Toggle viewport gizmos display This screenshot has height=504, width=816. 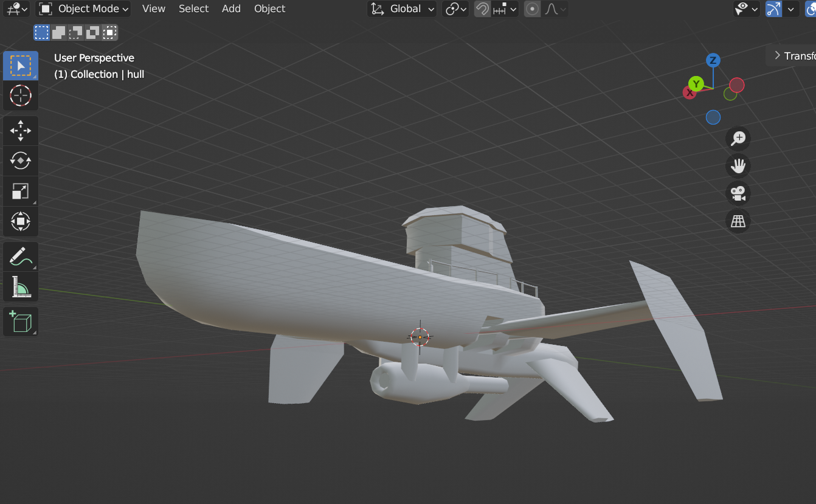[773, 9]
